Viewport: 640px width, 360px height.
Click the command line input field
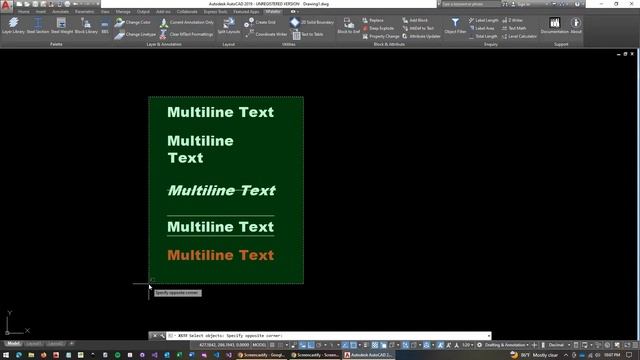329,336
